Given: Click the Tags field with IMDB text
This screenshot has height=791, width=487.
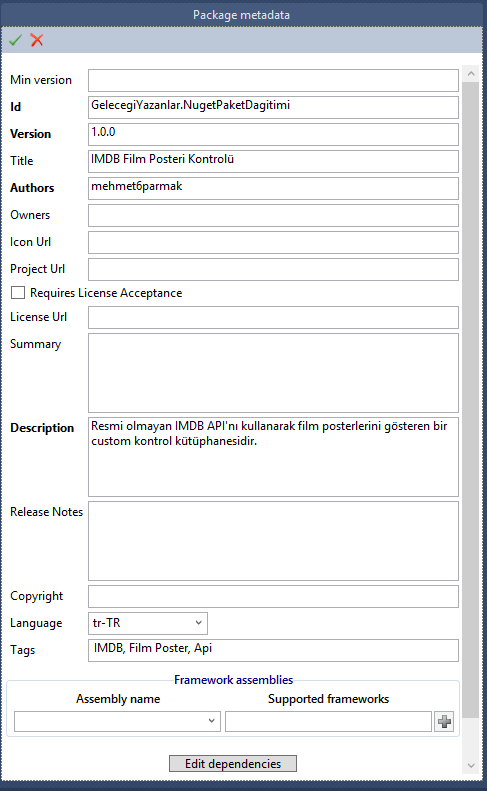Looking at the screenshot, I should coord(274,650).
